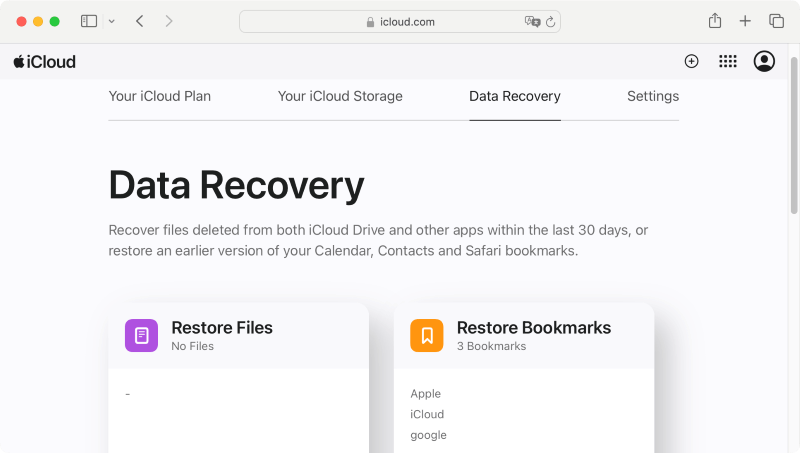This screenshot has width=800, height=453.
Task: Click the translate icon in address bar
Action: 532,21
